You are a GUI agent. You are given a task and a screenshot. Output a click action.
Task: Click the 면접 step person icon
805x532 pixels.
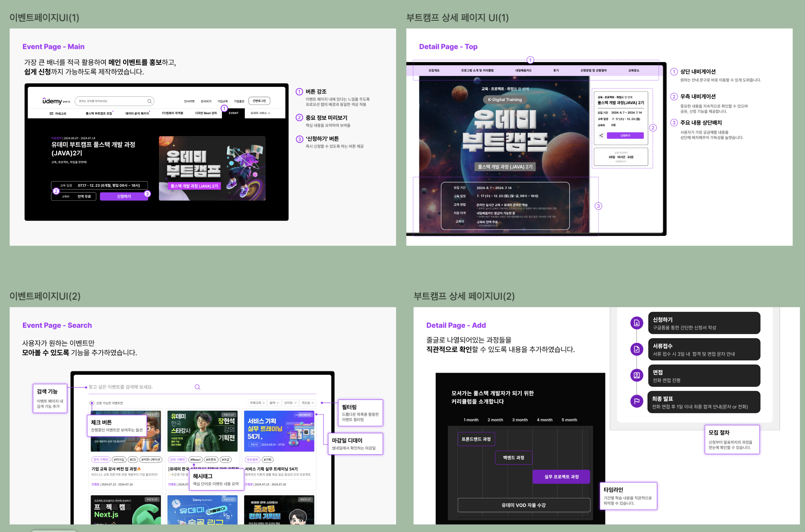[637, 375]
